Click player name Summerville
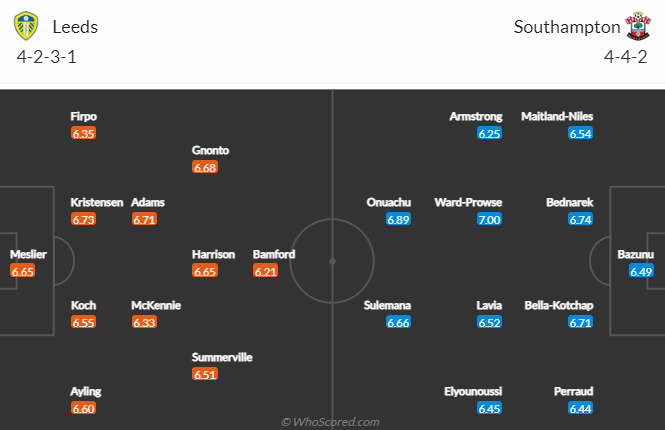 [222, 357]
